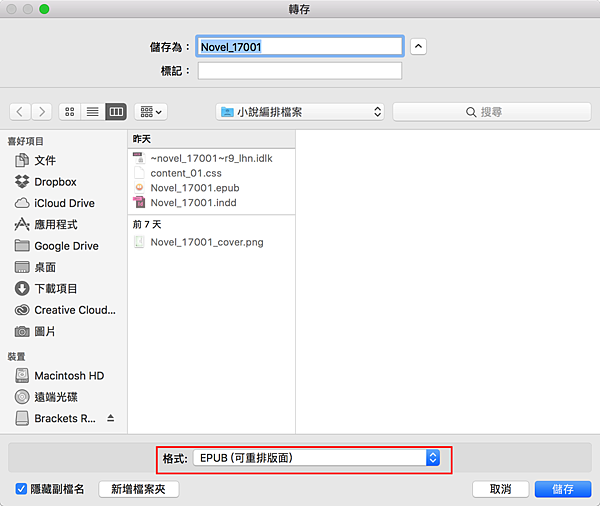
Task: Open Dropbox in the sidebar
Action: 46,182
